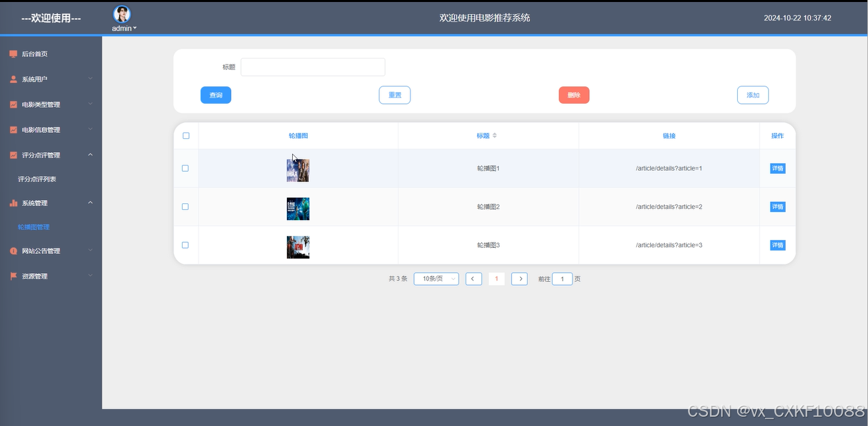Click the 2024-10-22 date time display

pyautogui.click(x=798, y=18)
